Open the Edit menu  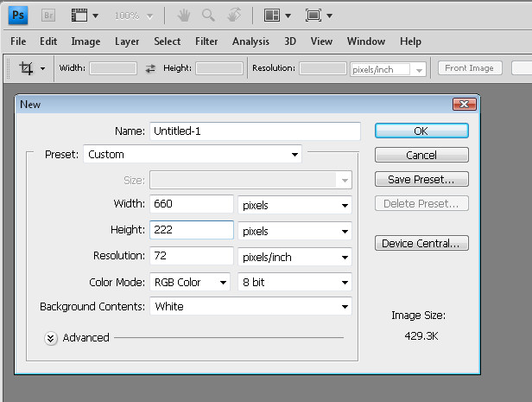tap(48, 41)
